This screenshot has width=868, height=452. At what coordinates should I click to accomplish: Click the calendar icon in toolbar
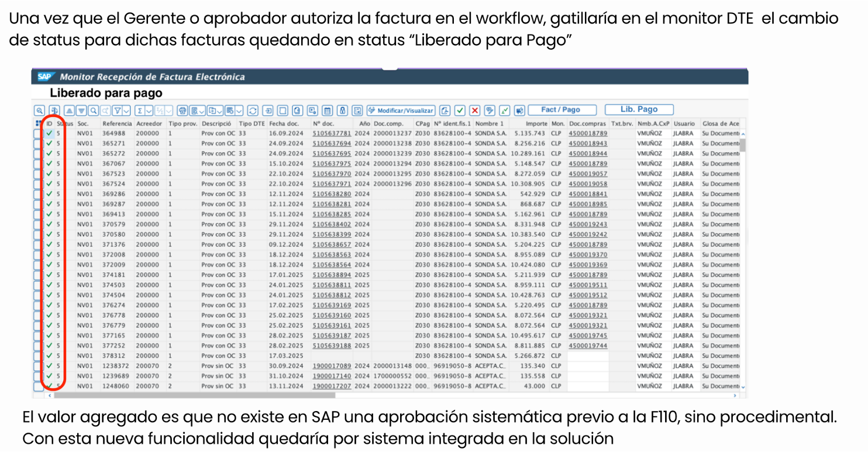(x=328, y=110)
